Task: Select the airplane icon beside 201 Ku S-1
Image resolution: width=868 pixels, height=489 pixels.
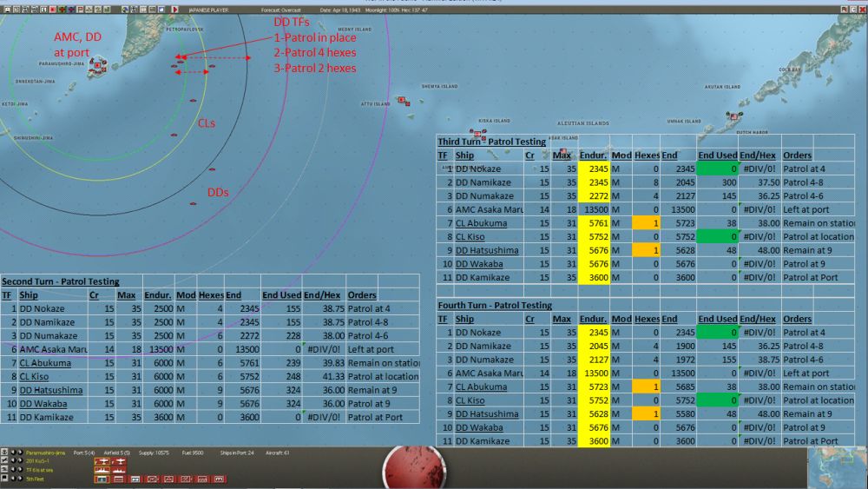Action: pyautogui.click(x=3, y=460)
